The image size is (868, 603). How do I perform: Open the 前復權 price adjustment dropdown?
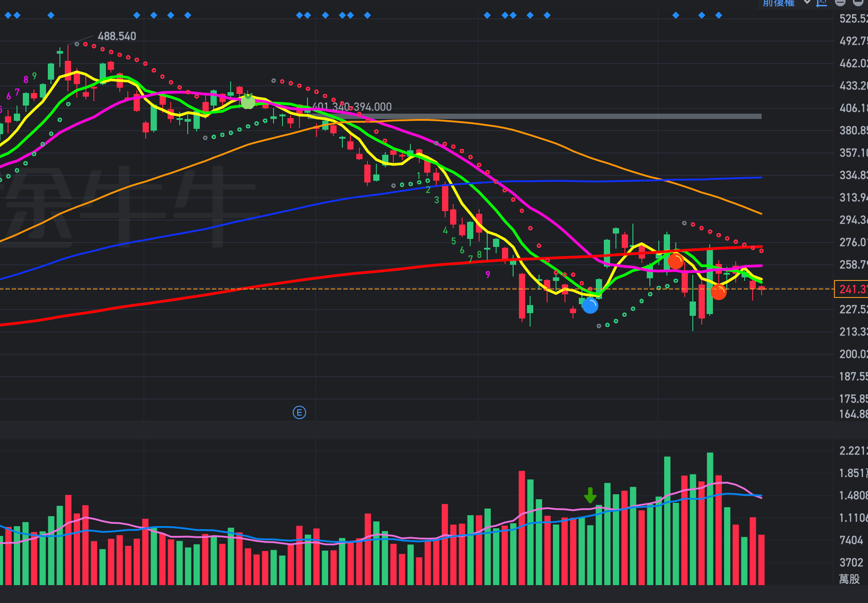click(778, 3)
